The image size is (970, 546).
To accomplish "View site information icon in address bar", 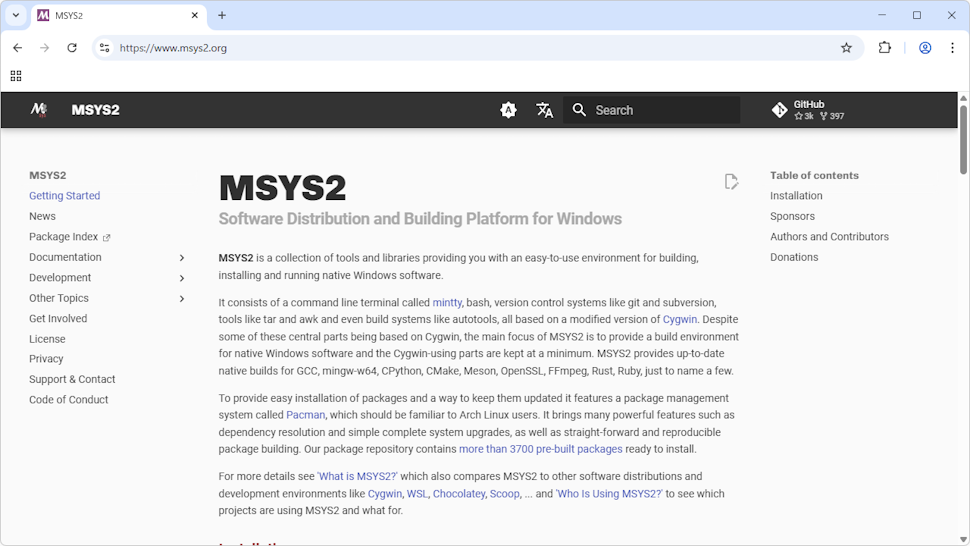I will tap(105, 48).
